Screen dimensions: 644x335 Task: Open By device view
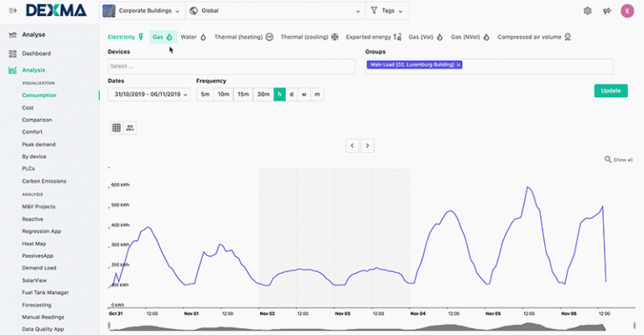pos(34,157)
